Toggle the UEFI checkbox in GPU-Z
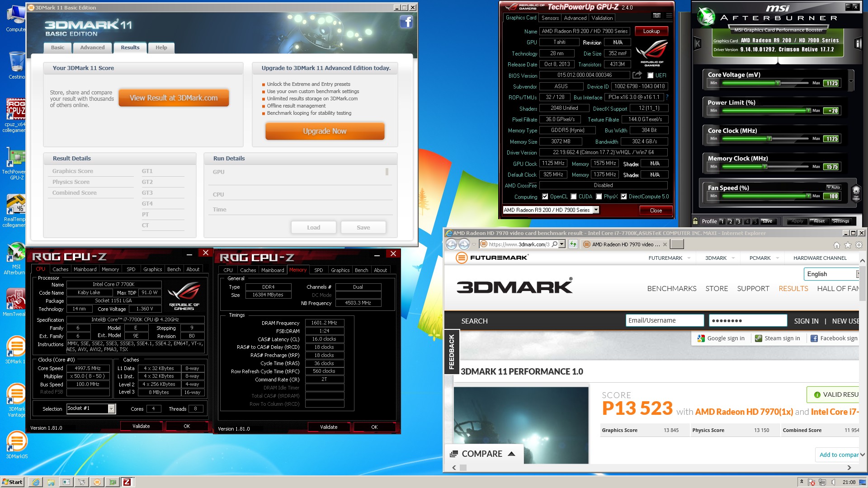868x488 pixels. click(650, 75)
